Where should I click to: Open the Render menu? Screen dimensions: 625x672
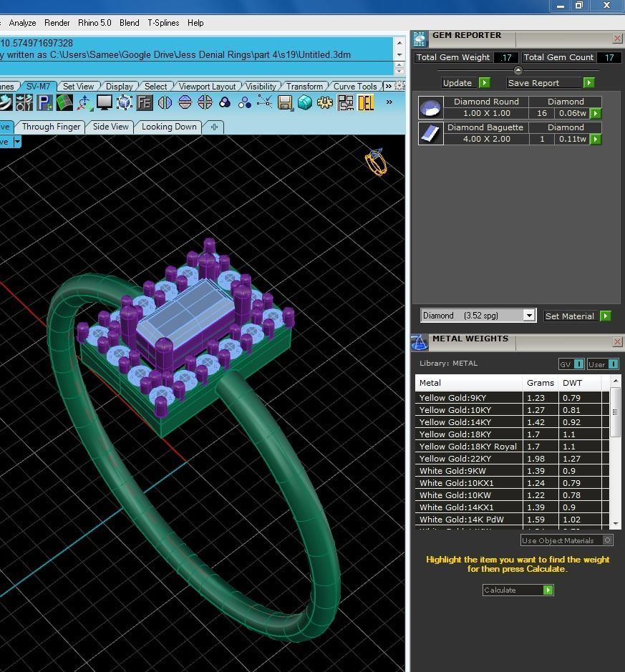57,23
